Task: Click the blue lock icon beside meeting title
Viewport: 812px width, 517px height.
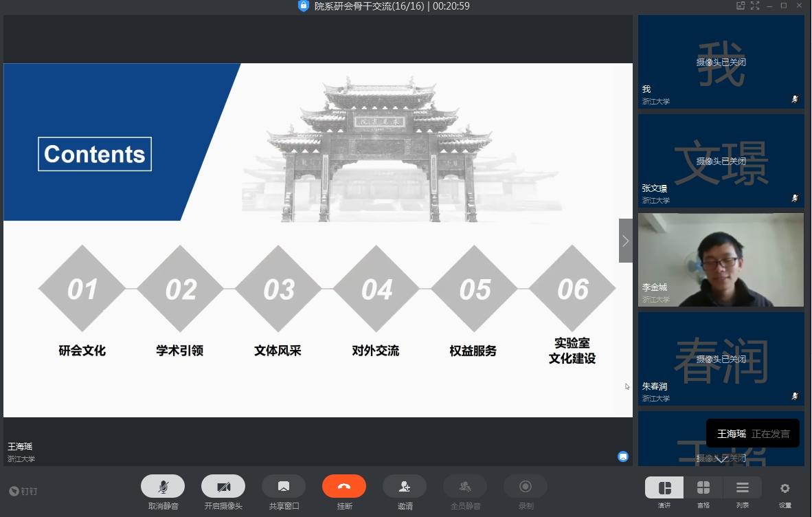Action: (304, 6)
